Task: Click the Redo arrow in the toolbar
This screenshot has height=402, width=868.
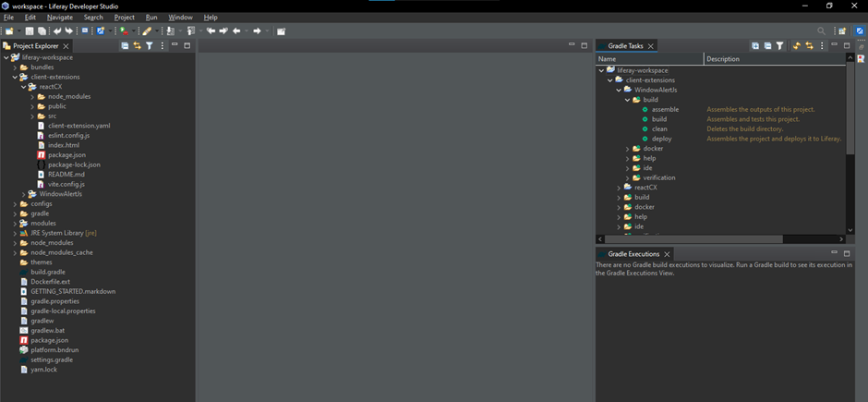Action: coord(68,31)
